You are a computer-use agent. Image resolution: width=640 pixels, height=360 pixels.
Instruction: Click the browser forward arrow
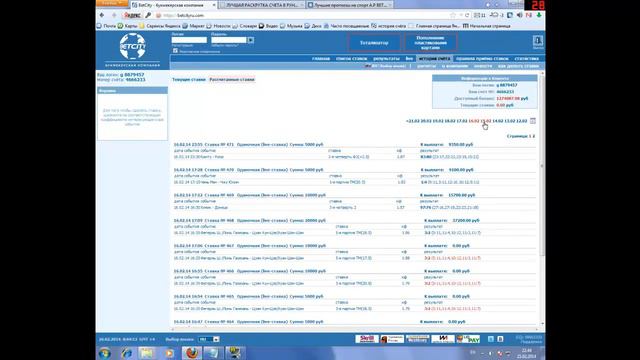click(114, 15)
